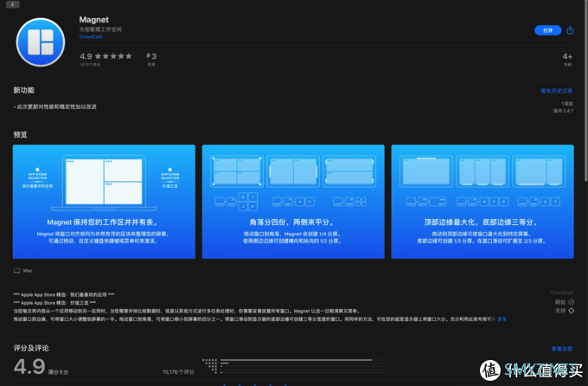Screen dimensions: 588x386
Task: Open the third preview about top edge maximize
Action: point(483,202)
